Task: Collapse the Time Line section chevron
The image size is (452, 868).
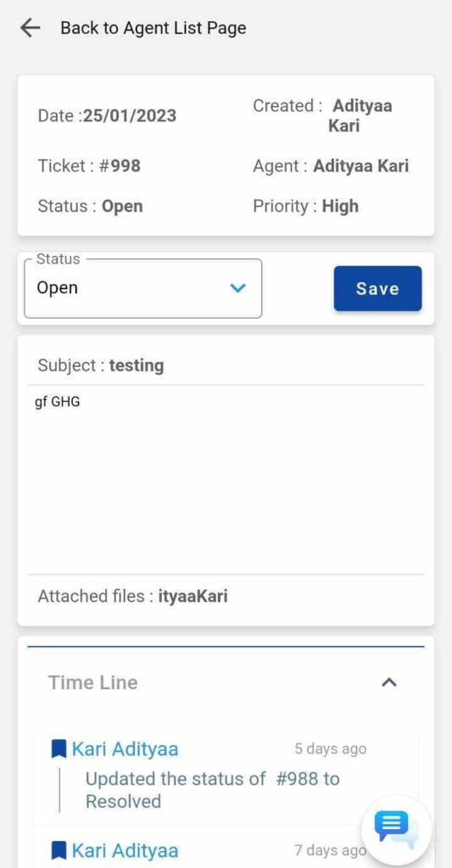Action: (389, 682)
